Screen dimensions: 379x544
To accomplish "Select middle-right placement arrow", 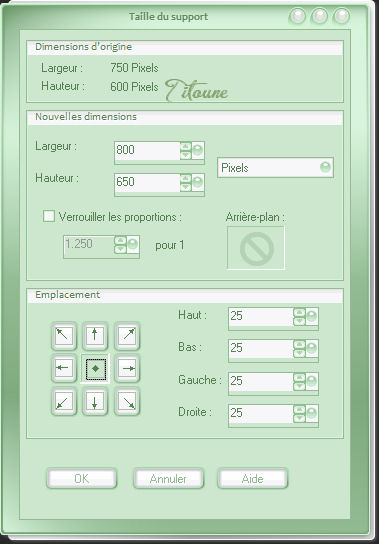I will [x=127, y=368].
